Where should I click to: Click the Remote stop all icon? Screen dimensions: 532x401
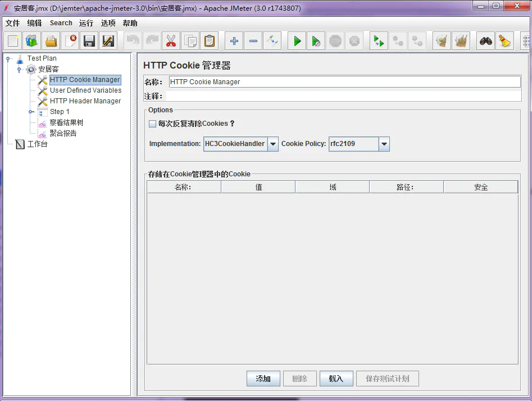pyautogui.click(x=398, y=41)
